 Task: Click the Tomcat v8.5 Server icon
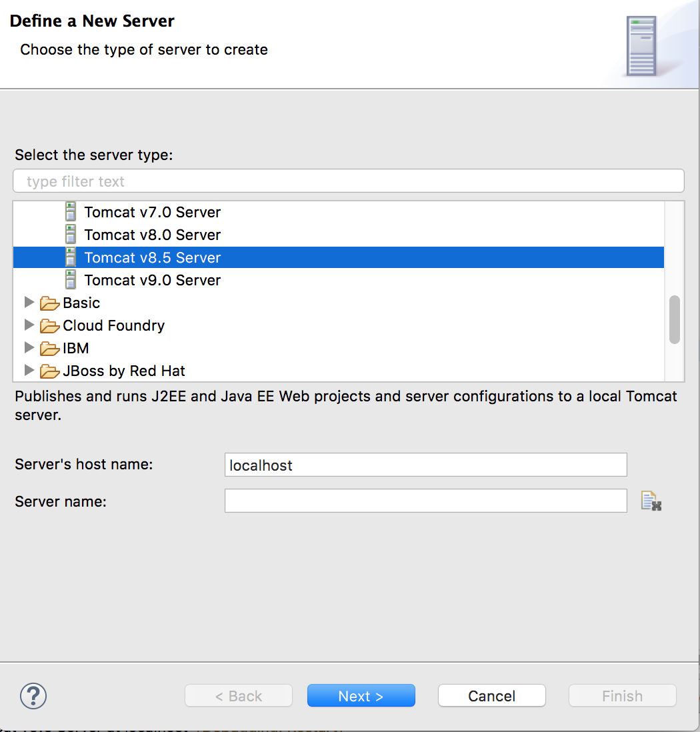pyautogui.click(x=71, y=257)
